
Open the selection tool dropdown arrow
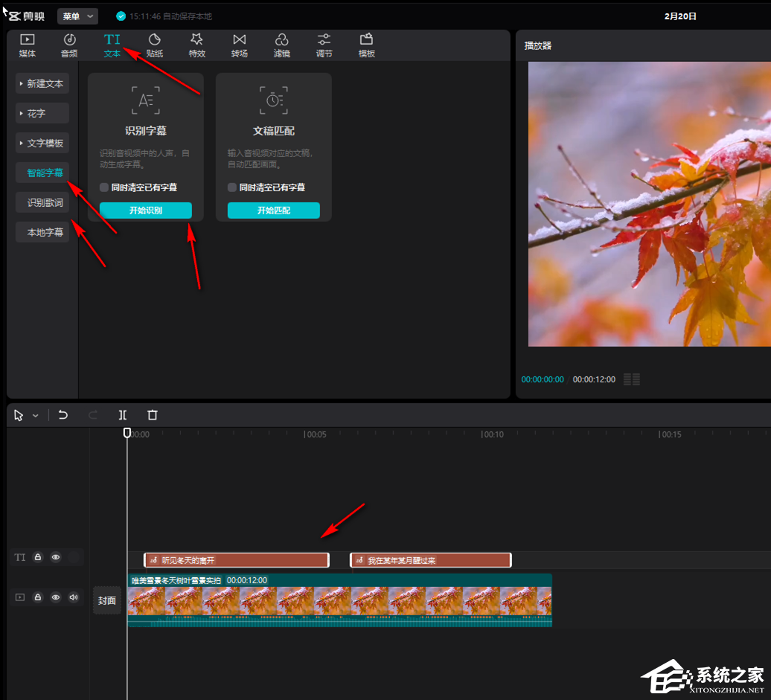[x=35, y=416]
